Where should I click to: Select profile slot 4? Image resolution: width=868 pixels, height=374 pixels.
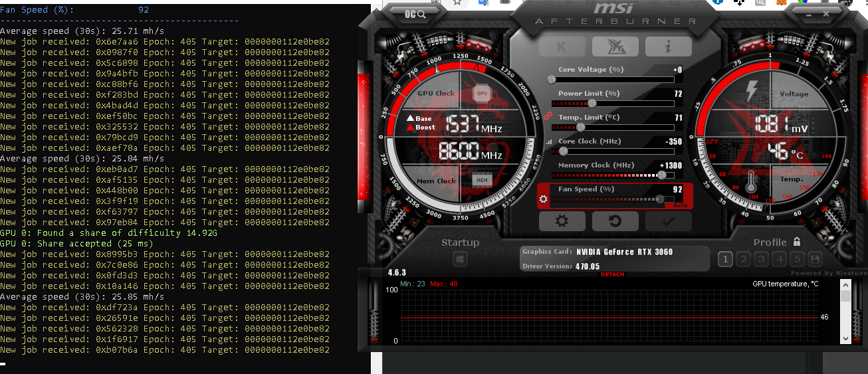[780, 259]
